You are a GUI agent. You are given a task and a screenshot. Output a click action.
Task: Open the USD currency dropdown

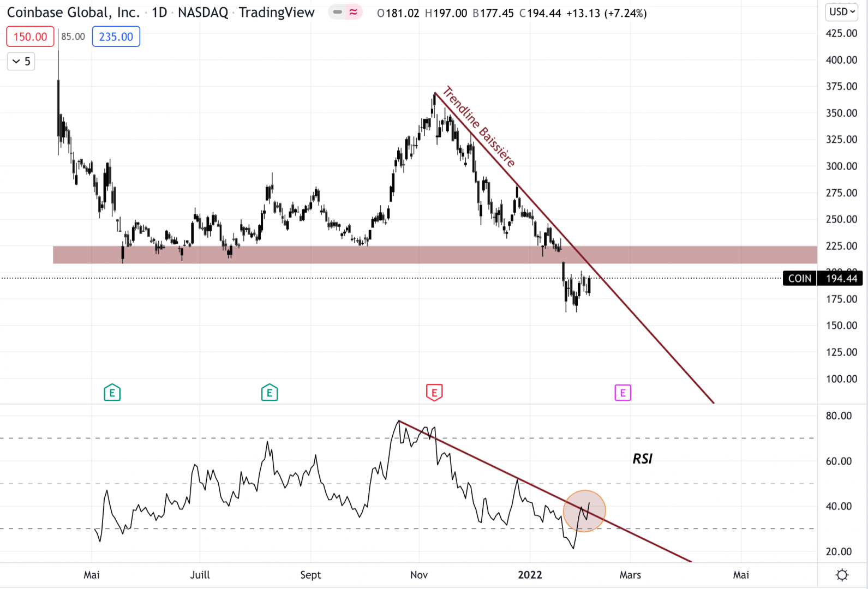842,11
